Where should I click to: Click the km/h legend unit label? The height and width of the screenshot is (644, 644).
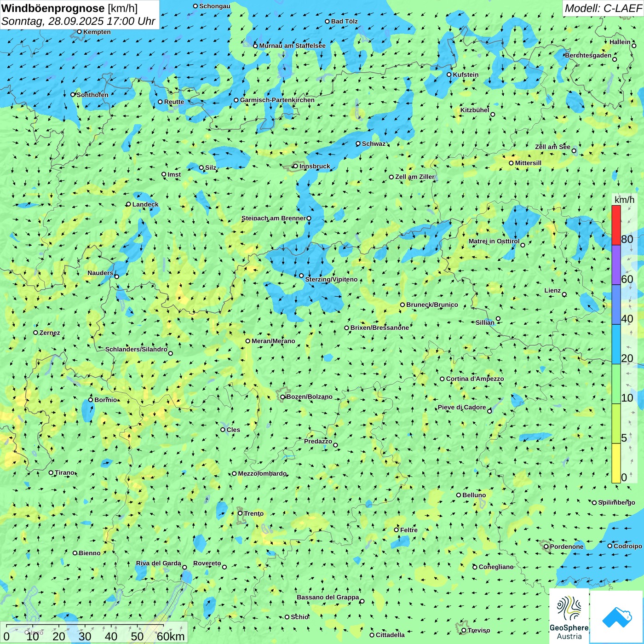pos(624,200)
